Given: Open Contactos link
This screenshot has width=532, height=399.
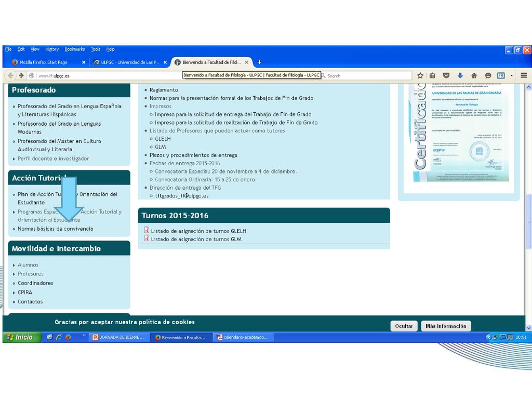Looking at the screenshot, I should tap(30, 301).
